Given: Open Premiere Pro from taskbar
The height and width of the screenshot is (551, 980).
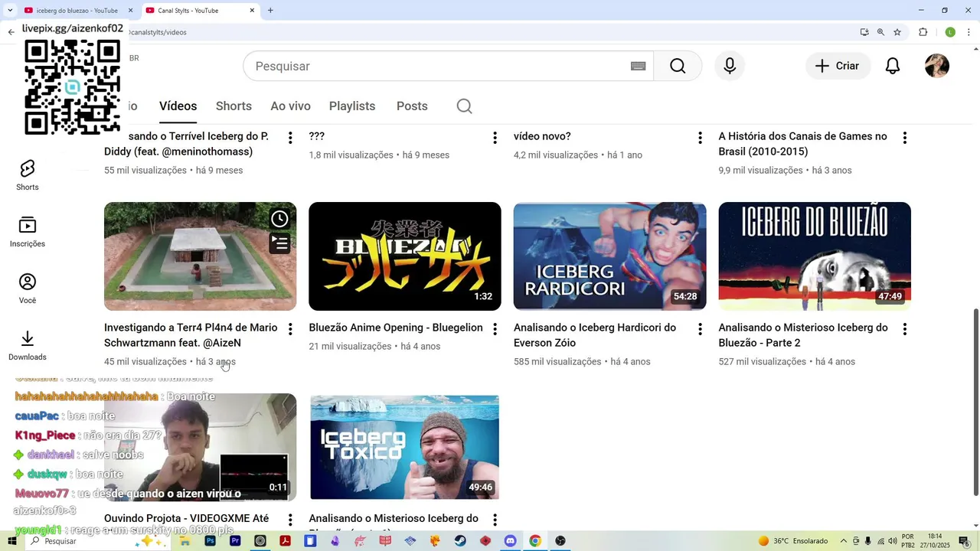Looking at the screenshot, I should pos(236,541).
